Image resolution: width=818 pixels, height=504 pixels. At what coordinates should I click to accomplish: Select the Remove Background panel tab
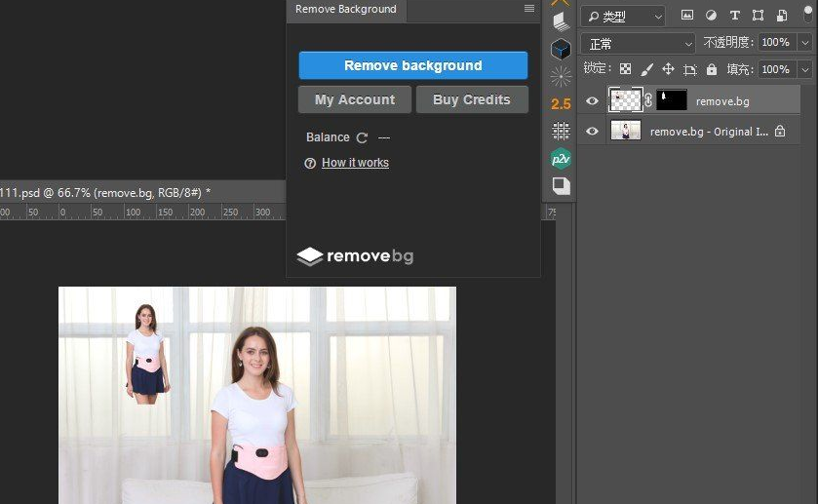(346, 10)
